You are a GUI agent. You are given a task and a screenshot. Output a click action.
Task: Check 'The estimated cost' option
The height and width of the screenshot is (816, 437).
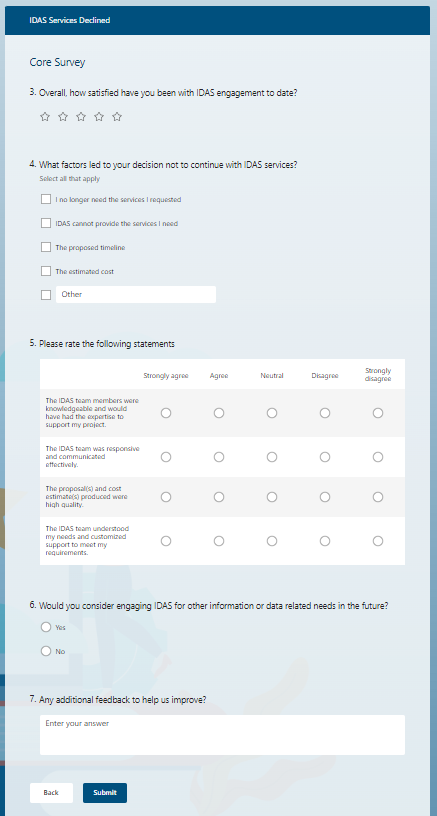[46, 271]
